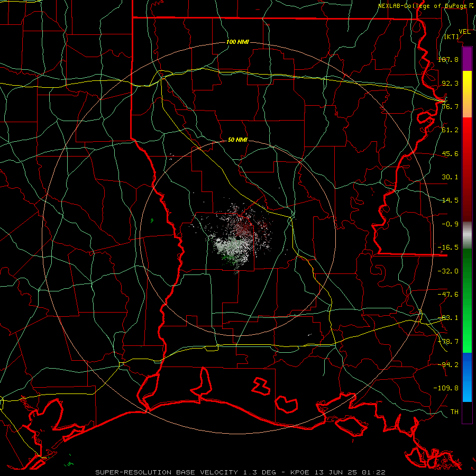Click the -109.8 scale value
Screen dimensions: 476x476
click(446, 388)
